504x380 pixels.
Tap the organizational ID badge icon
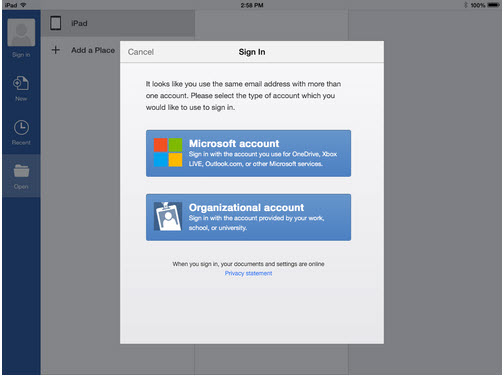pos(168,216)
